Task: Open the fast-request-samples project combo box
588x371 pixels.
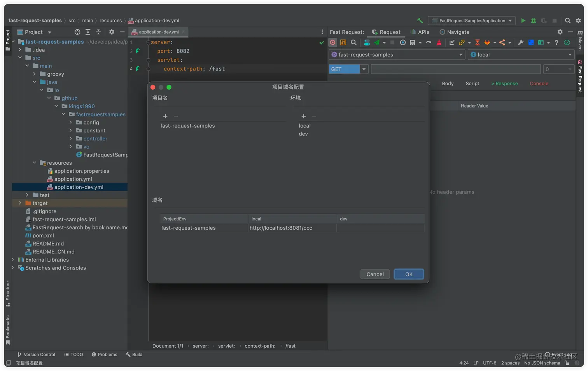Action: click(x=397, y=55)
